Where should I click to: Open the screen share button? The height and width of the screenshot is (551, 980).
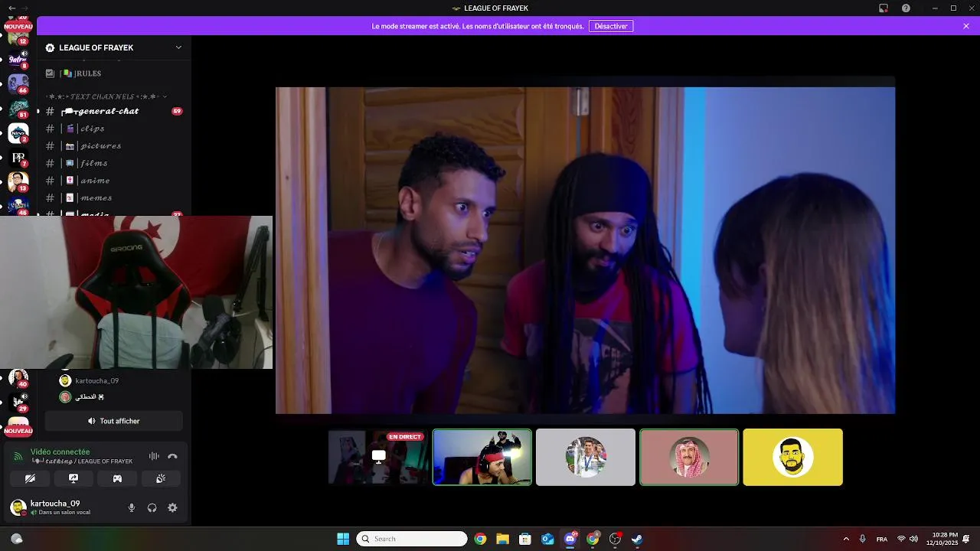pyautogui.click(x=73, y=478)
